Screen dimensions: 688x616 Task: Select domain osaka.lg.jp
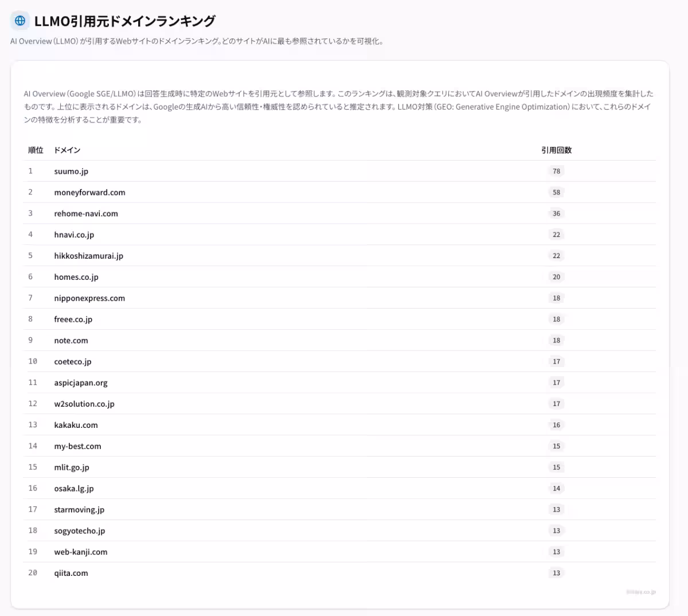[74, 489]
